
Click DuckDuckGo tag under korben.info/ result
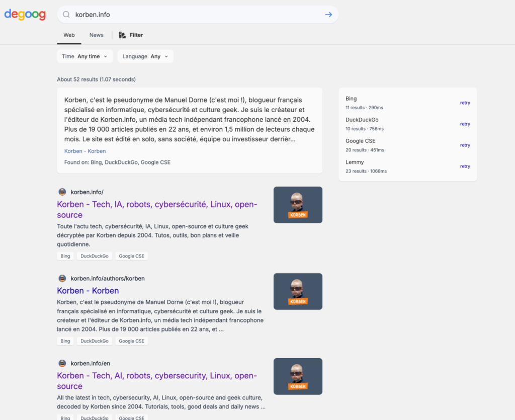pos(95,256)
